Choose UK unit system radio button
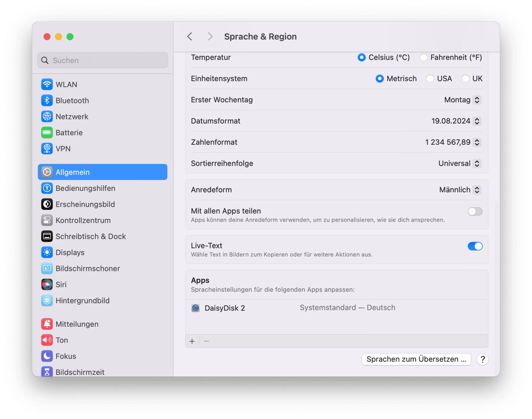Image resolution: width=532 pixels, height=419 pixels. pyautogui.click(x=465, y=79)
